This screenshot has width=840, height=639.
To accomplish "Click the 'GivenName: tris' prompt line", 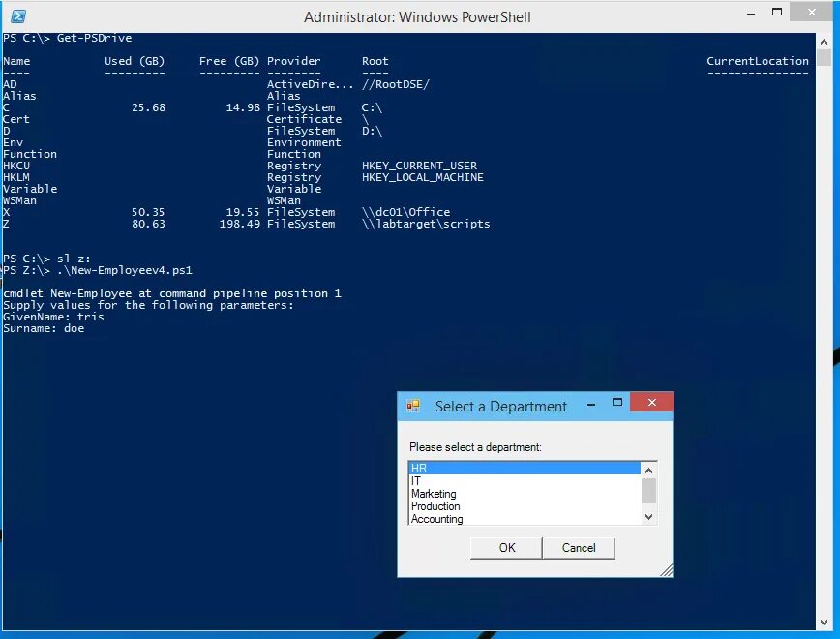I will 53,317.
